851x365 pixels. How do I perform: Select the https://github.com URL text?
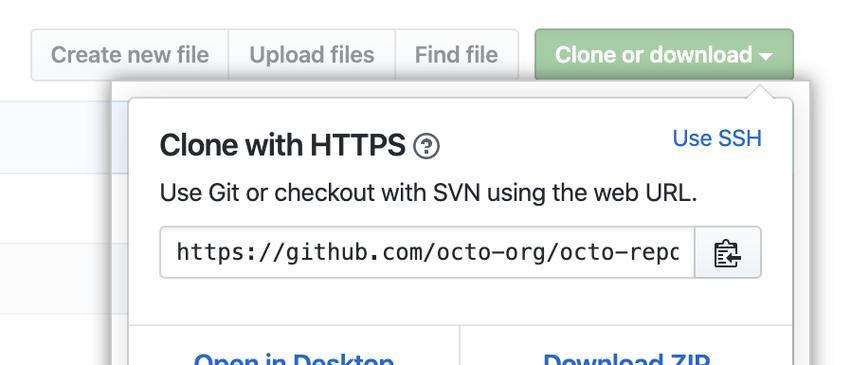point(428,253)
